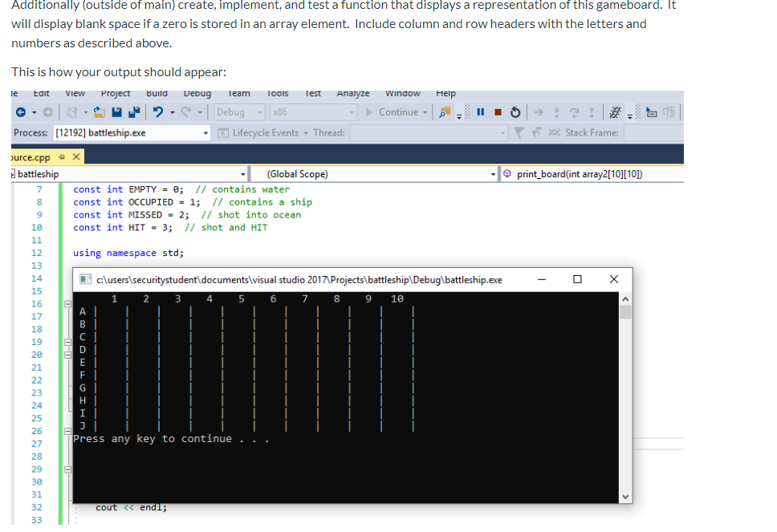Click the icon left of Stack Frame
This screenshot has height=532, width=777.
tap(554, 132)
